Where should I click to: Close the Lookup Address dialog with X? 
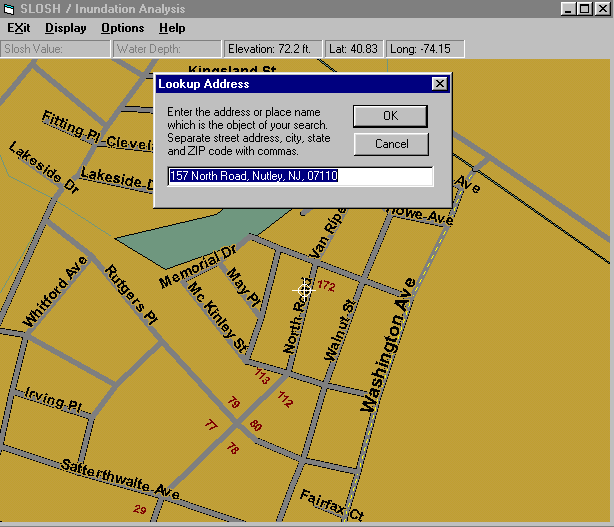tap(439, 84)
